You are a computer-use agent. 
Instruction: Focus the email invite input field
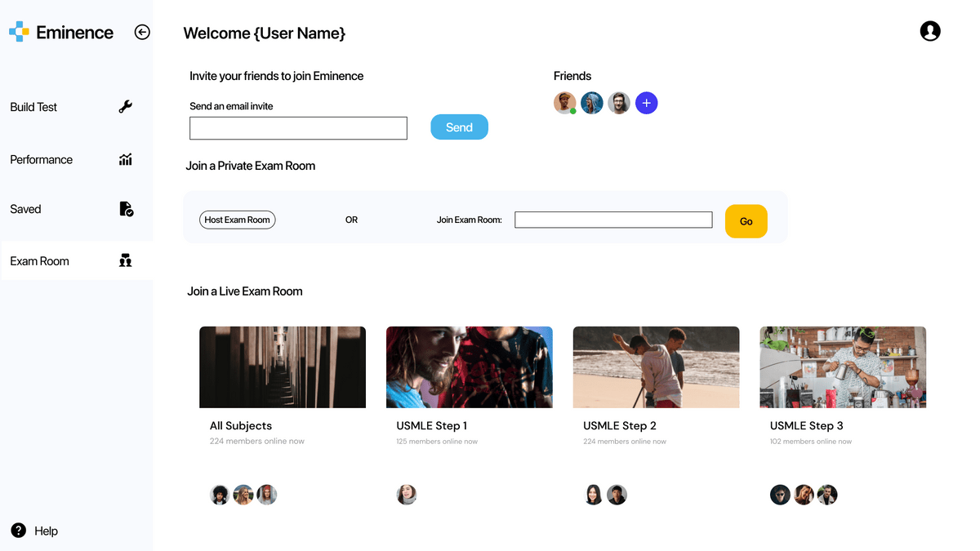coord(298,128)
